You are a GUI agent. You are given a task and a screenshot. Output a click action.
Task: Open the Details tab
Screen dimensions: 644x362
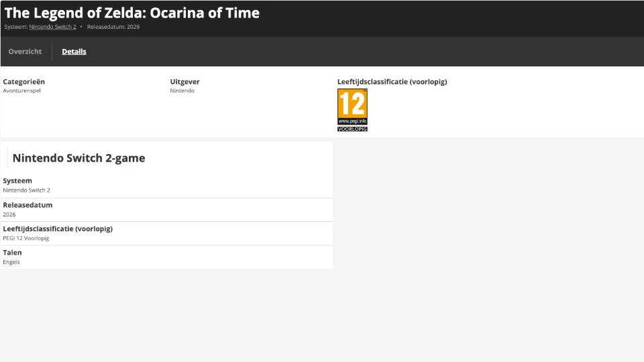coord(74,52)
